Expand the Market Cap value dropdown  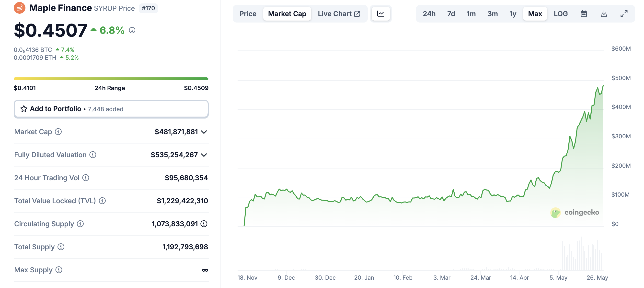pos(204,132)
